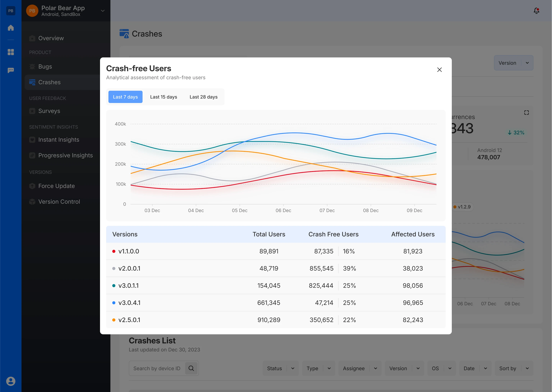The image size is (552, 392).
Task: Click the teal dot for v3.0.1.1
Action: [114, 286]
